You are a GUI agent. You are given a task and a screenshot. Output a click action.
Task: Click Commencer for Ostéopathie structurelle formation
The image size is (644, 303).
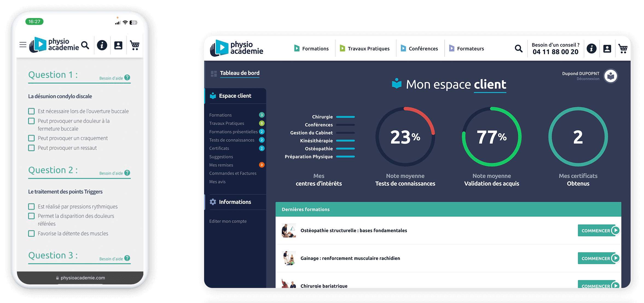coord(596,230)
